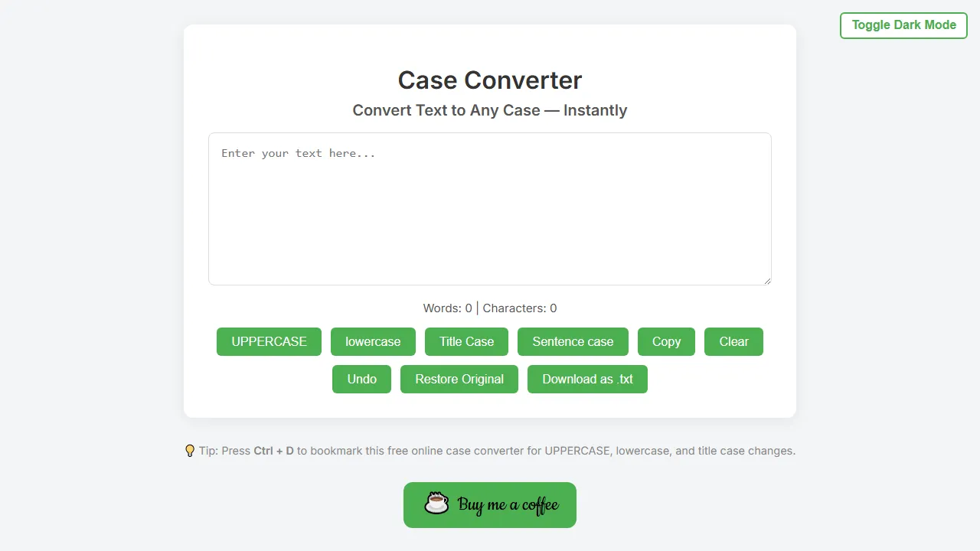The width and height of the screenshot is (980, 551).
Task: Click the textarea resize handle
Action: click(768, 281)
